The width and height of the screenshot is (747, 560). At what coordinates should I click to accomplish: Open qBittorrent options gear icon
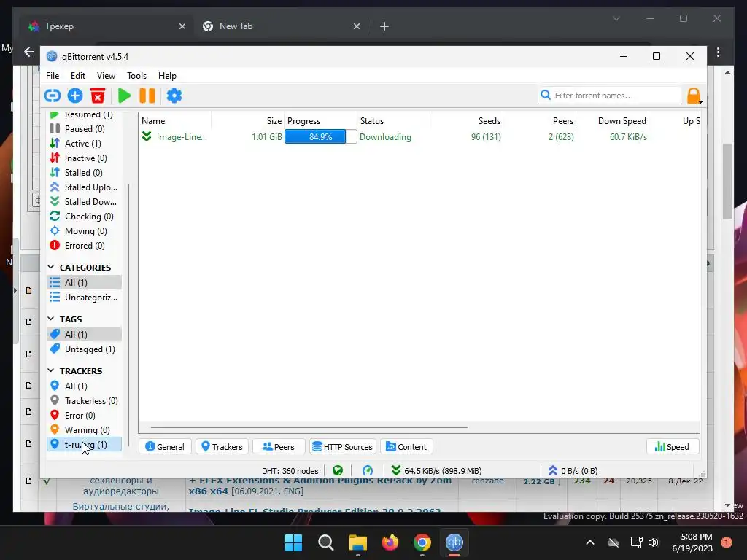174,96
